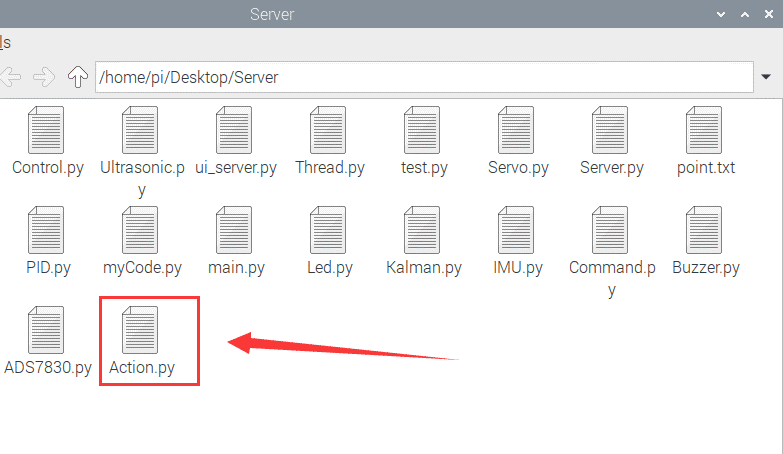
Task: Select the PID.py file icon
Action: pos(46,230)
